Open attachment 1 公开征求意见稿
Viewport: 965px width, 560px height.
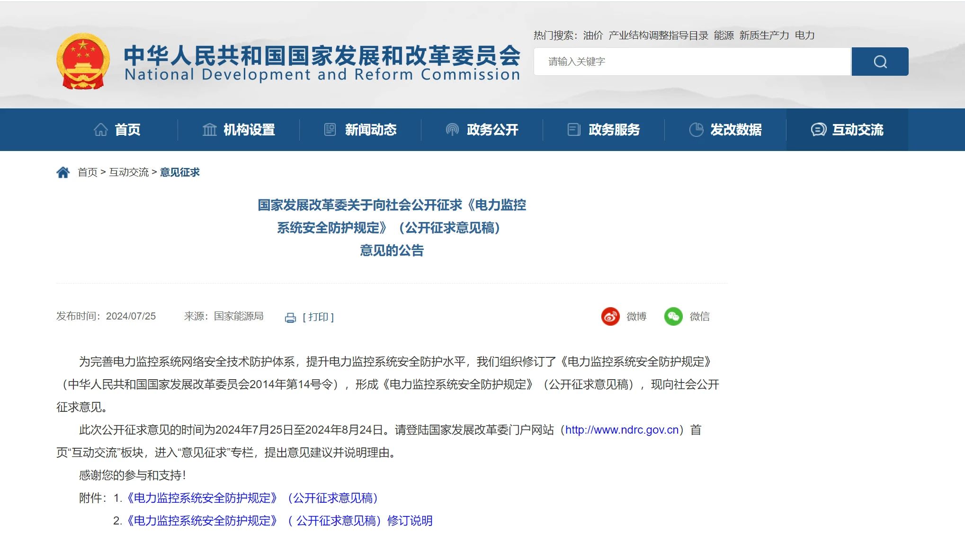coord(253,498)
